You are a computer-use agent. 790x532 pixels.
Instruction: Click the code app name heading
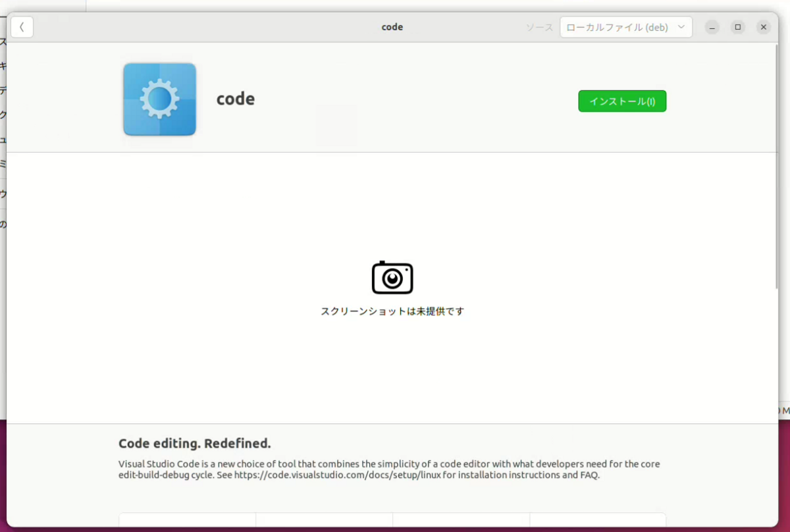(236, 99)
